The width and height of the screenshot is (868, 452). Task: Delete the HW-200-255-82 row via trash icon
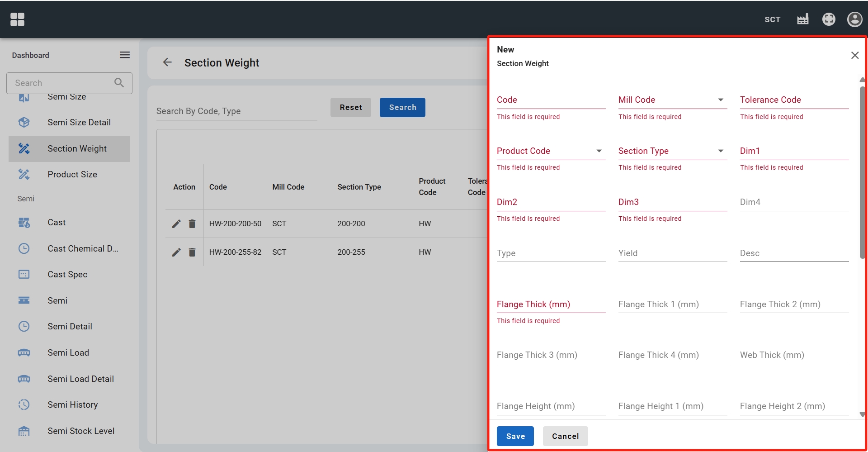coord(192,252)
